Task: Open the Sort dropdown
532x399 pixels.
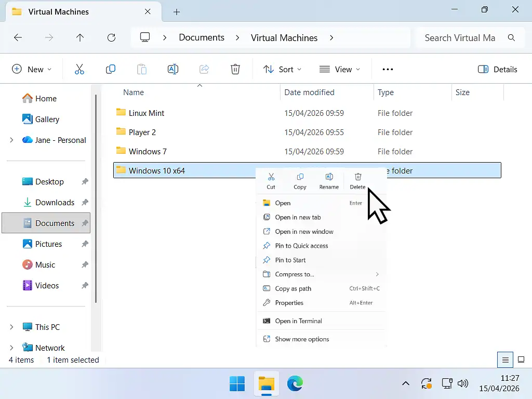Action: 282,69
